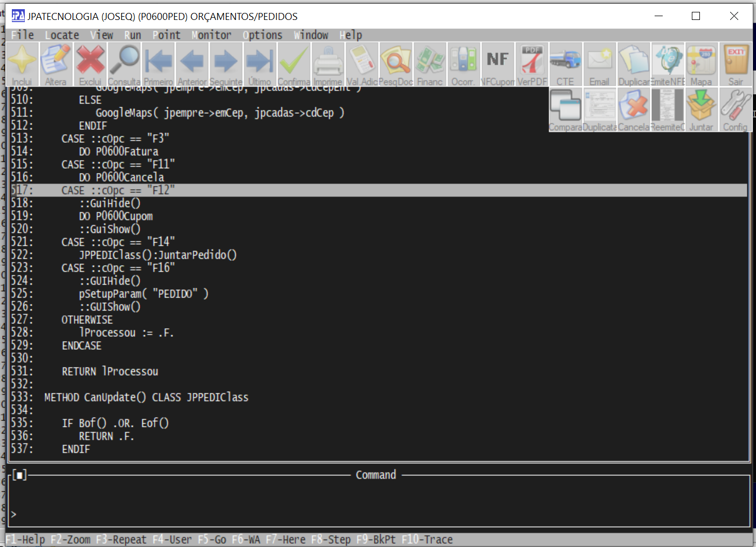
Task: Close the Command window box
Action: [x=19, y=475]
